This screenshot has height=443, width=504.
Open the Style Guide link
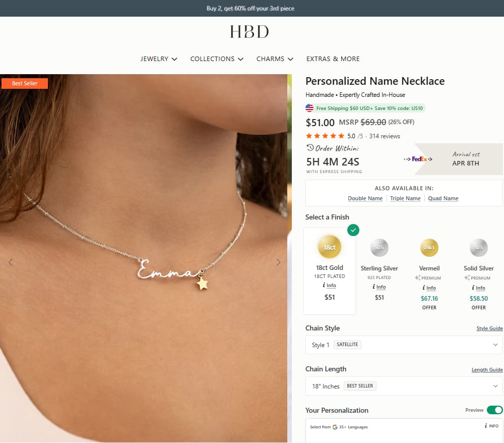coord(489,328)
